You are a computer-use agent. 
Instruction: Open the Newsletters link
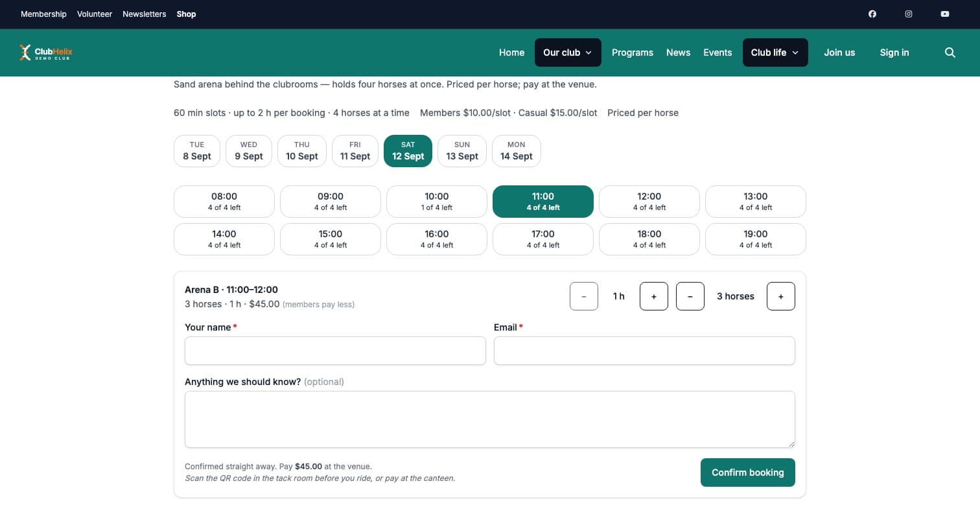point(145,14)
